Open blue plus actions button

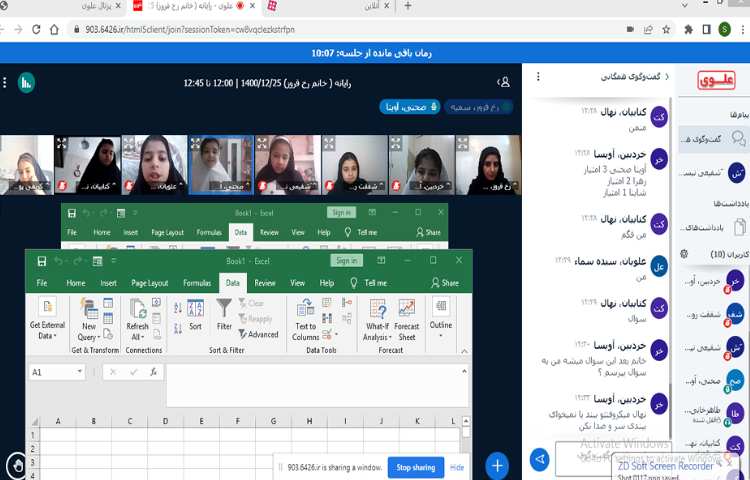tap(497, 465)
